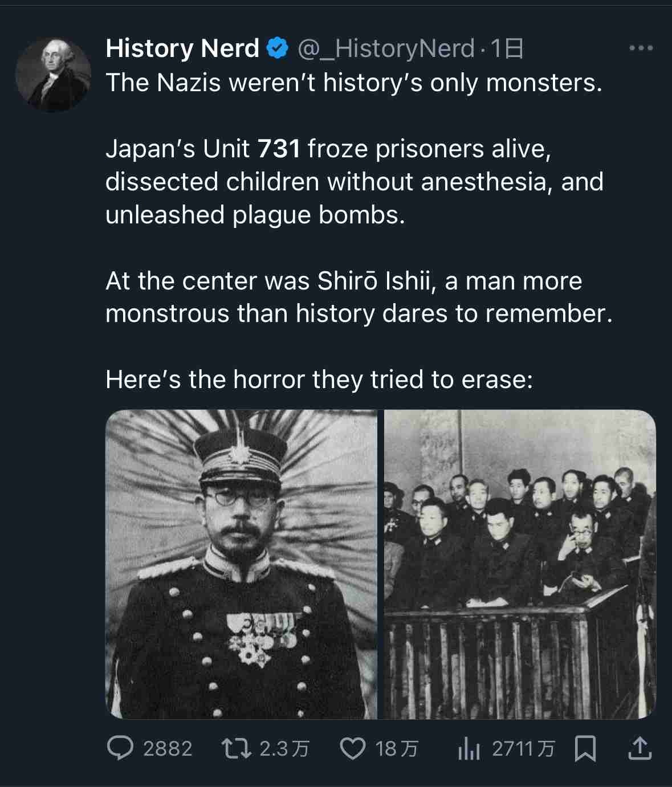672x787 pixels.
Task: Open the reply speech bubble icon
Action: (x=120, y=748)
